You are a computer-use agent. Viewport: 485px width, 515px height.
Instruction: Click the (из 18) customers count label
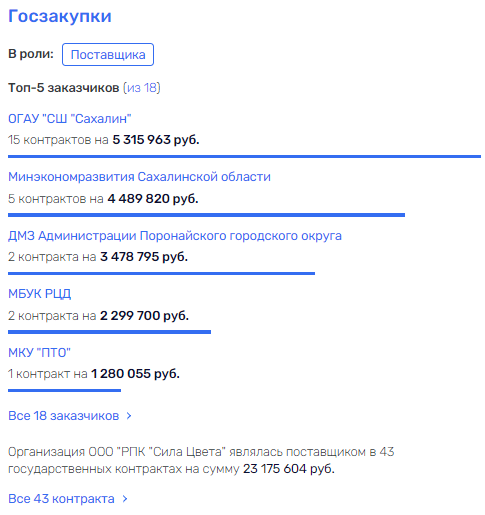[x=142, y=88]
